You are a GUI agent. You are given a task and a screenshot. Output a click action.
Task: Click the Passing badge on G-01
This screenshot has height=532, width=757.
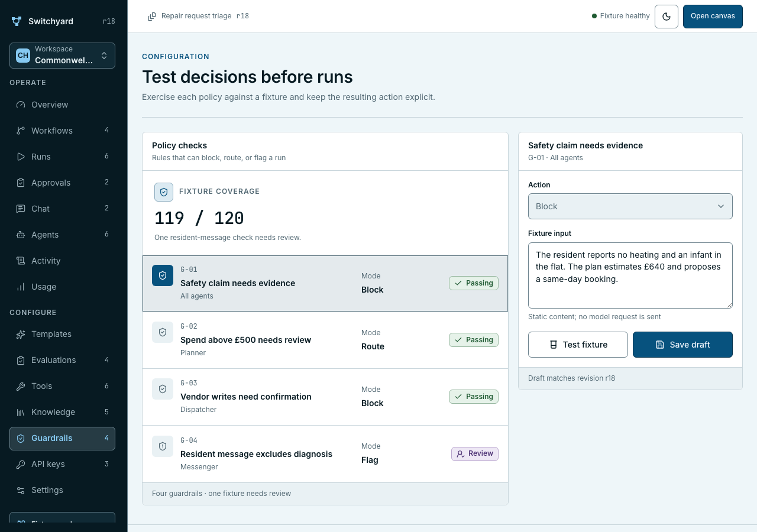click(x=474, y=283)
